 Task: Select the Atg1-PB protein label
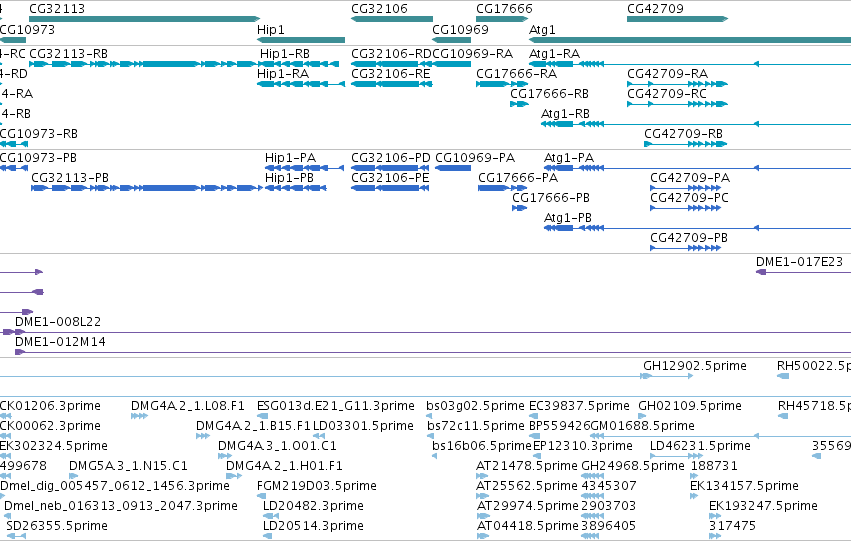(x=568, y=218)
